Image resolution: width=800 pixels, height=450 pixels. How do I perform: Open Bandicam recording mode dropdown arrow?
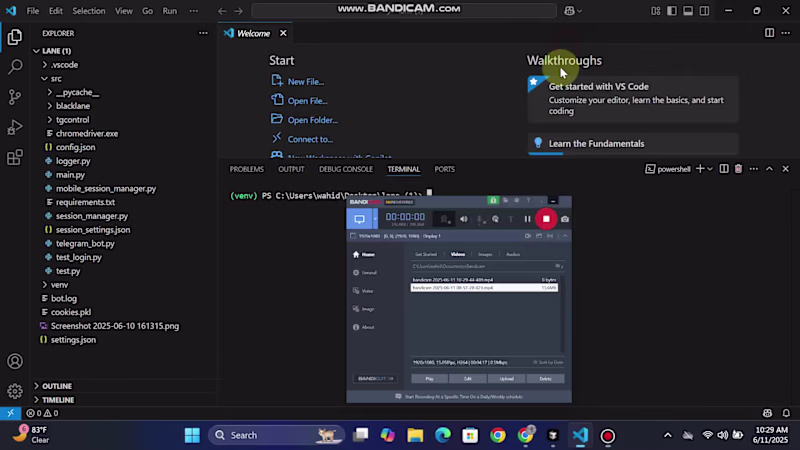(375, 219)
